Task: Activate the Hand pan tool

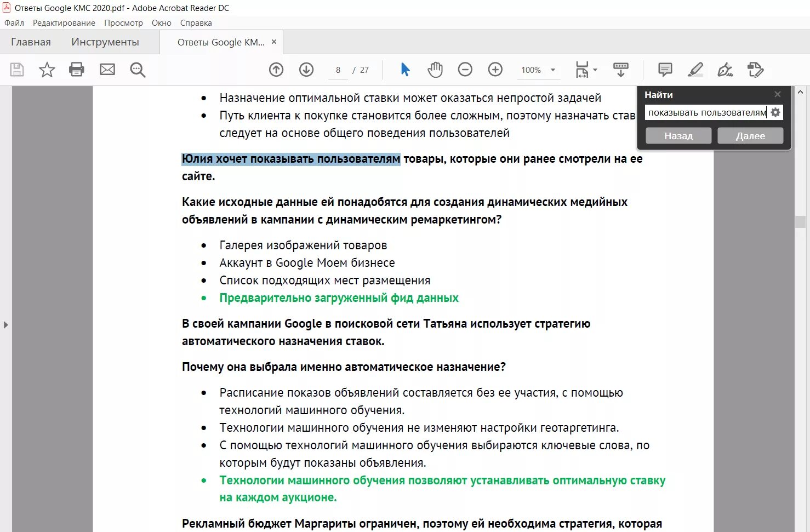Action: [435, 70]
